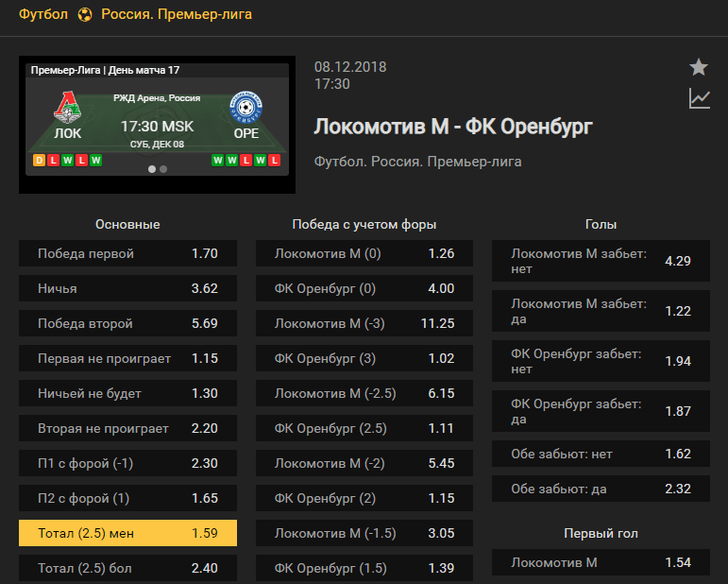Viewport: 728px width, 584px height.
Task: Select the first carousel dot in the match widget
Action: (x=152, y=169)
